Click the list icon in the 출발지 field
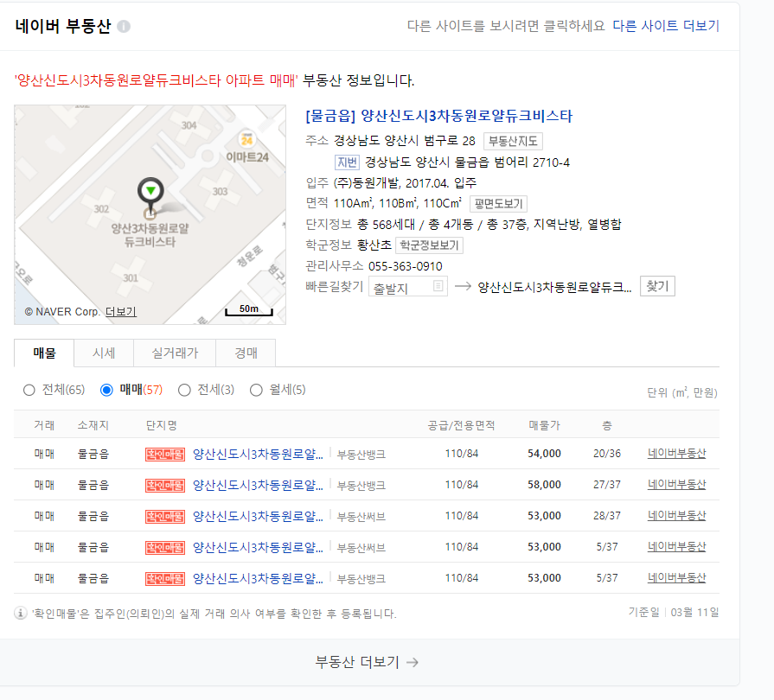This screenshot has height=700, width=774. 438,286
